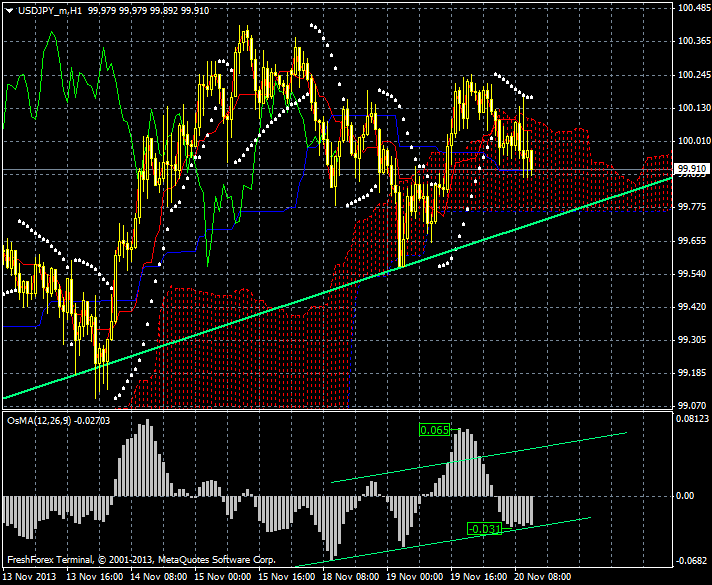This screenshot has width=712, height=585.
Task: Click the 0.00 zero level on OsMA scale
Action: [x=688, y=495]
